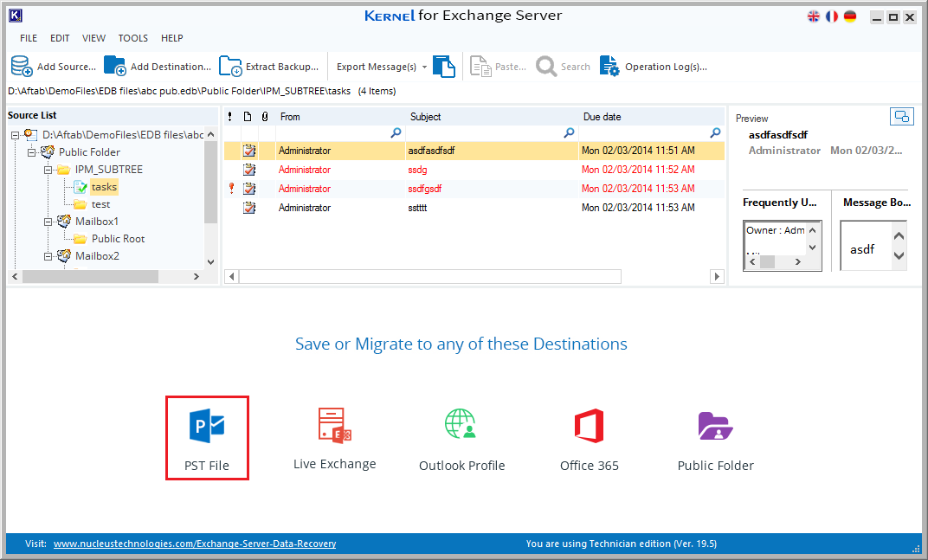Open the EDIT menu
Screen dimensions: 928x560
(60, 38)
